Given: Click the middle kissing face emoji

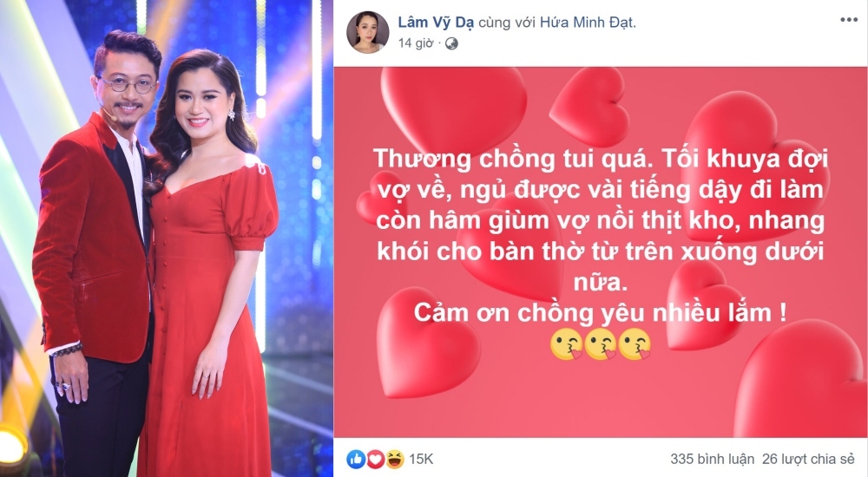Looking at the screenshot, I should [600, 344].
